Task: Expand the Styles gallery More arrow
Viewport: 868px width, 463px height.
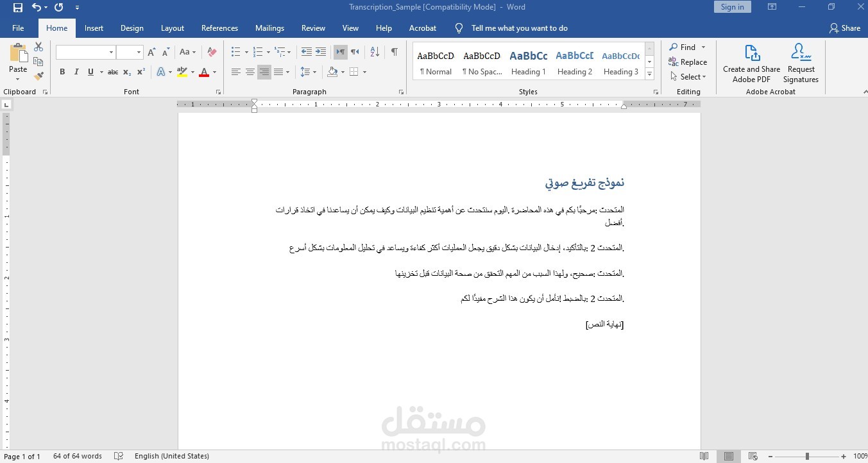Action: pyautogui.click(x=649, y=74)
